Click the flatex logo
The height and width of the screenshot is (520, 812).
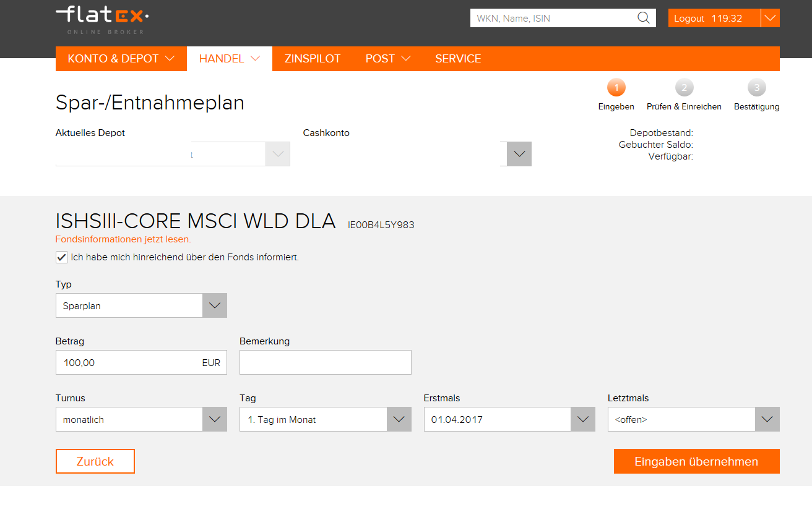click(102, 19)
